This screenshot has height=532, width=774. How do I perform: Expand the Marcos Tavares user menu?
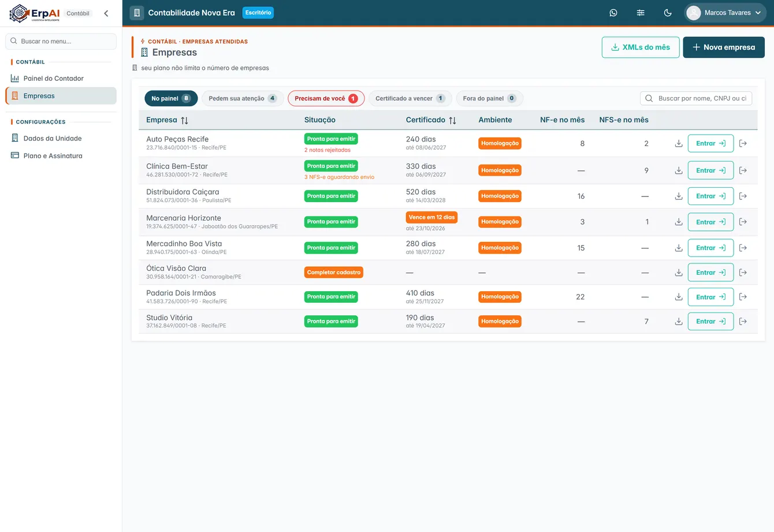tap(725, 13)
